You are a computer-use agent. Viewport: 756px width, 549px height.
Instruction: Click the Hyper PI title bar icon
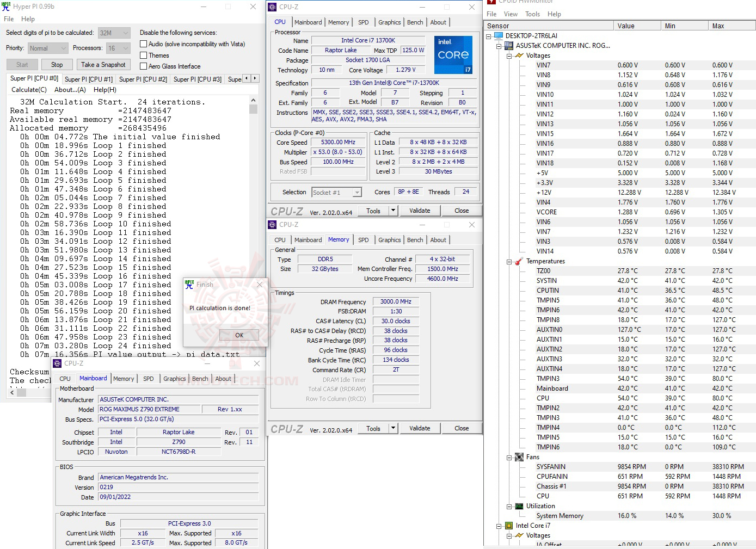6,7
